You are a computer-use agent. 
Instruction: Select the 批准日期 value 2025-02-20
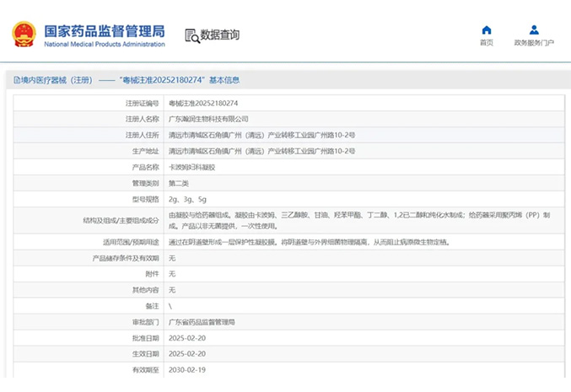click(x=187, y=338)
